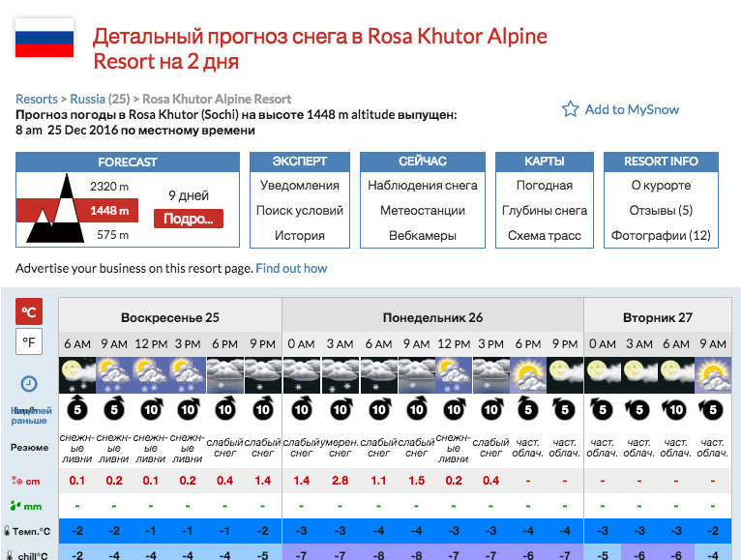Open the КАРТЫ section header
The width and height of the screenshot is (741, 560).
pos(545,162)
